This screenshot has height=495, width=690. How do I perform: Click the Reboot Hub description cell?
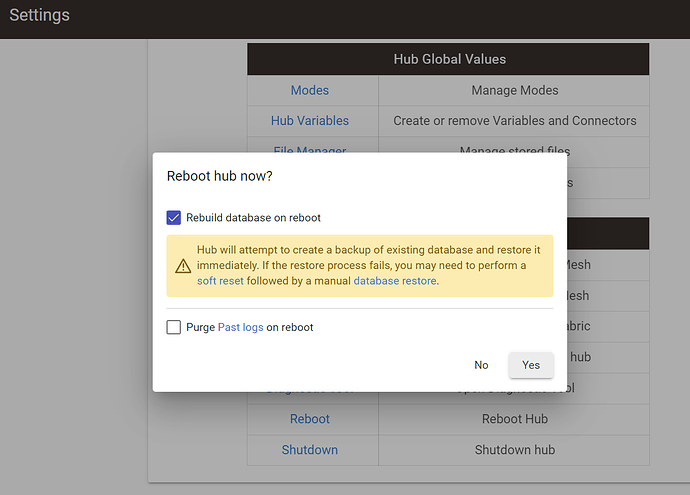point(514,419)
